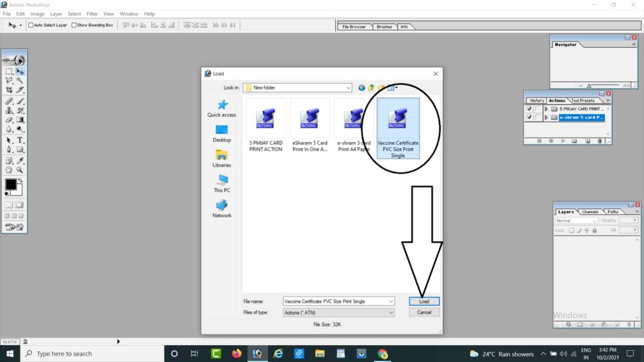This screenshot has height=362, width=644.
Task: Select the Pen tool
Action: [x=9, y=150]
